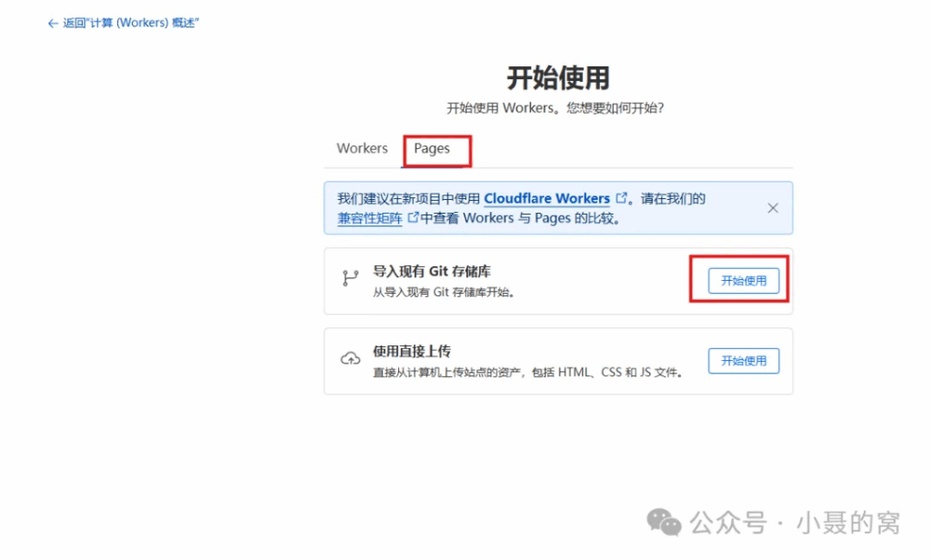The width and height of the screenshot is (931, 560).
Task: Click the cloud upload icon
Action: [350, 358]
